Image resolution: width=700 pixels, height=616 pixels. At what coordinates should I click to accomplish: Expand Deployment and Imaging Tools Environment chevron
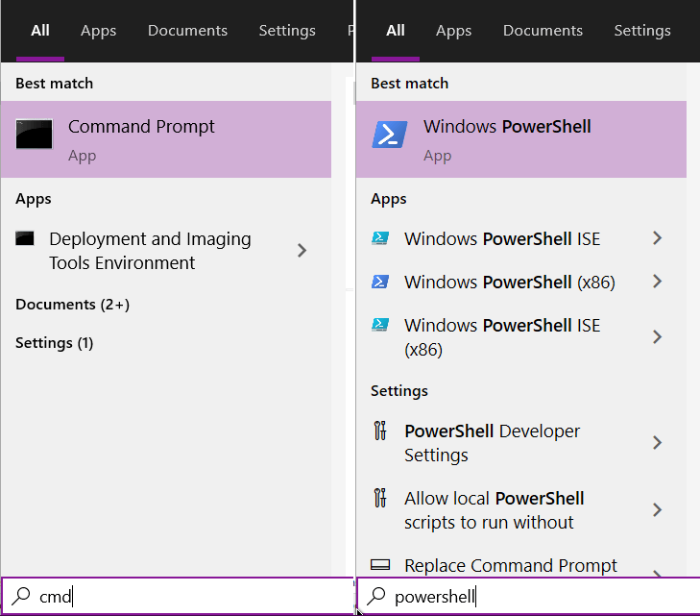tap(302, 251)
